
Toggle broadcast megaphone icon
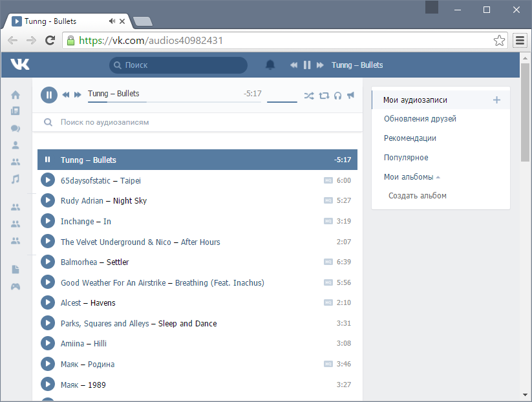pos(351,95)
